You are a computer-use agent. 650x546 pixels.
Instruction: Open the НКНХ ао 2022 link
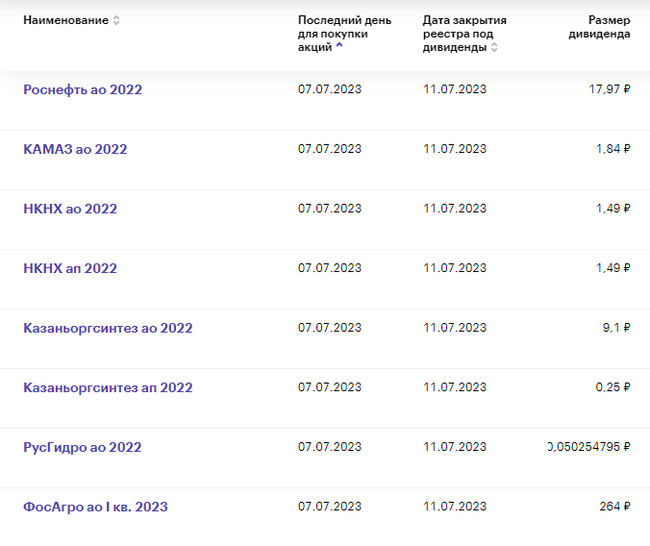point(70,209)
